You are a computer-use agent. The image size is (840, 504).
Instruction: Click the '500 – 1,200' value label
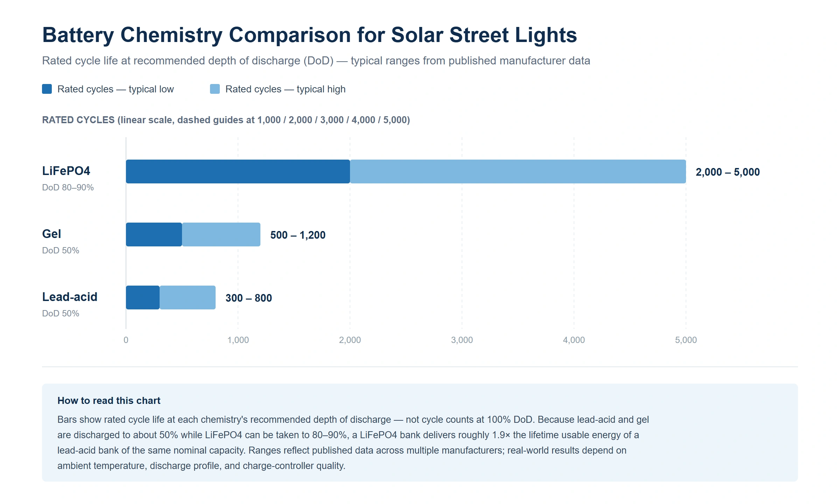[x=298, y=235]
